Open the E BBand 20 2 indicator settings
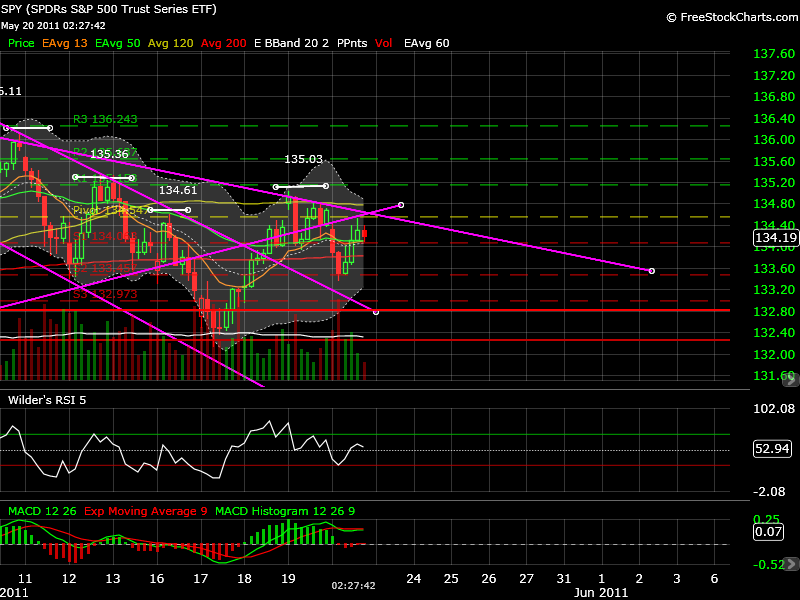The height and width of the screenshot is (600, 800). click(x=292, y=44)
